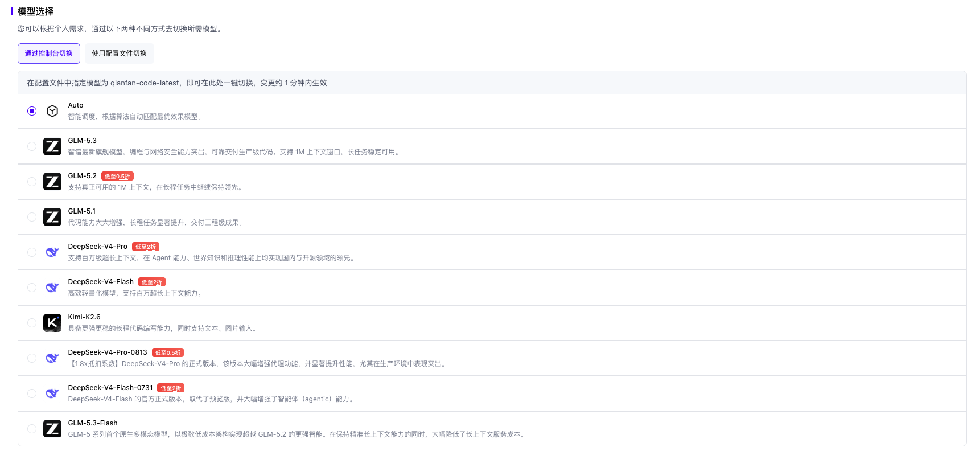Click the 低至2折 badge next to DeepSeek-V4-Pro
This screenshot has width=980, height=451.
146,247
